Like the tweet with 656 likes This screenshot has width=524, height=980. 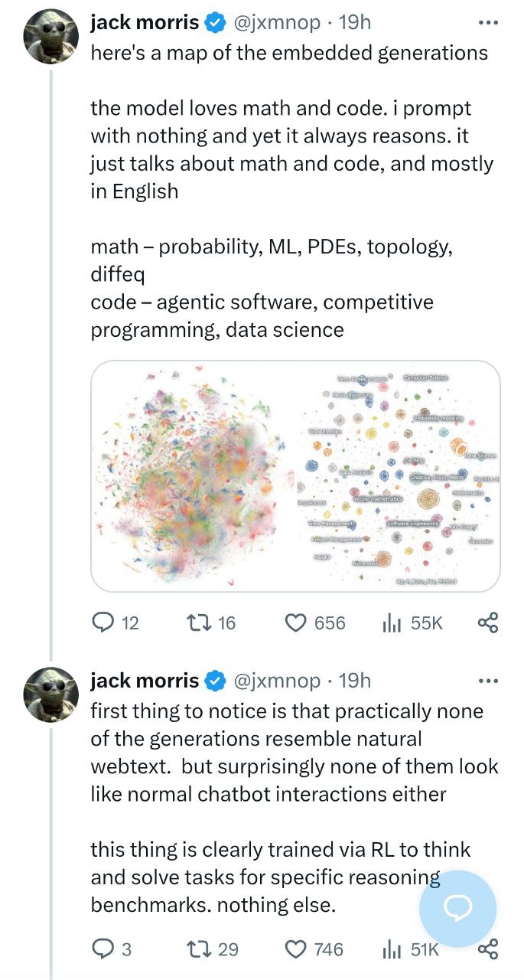coord(296,622)
